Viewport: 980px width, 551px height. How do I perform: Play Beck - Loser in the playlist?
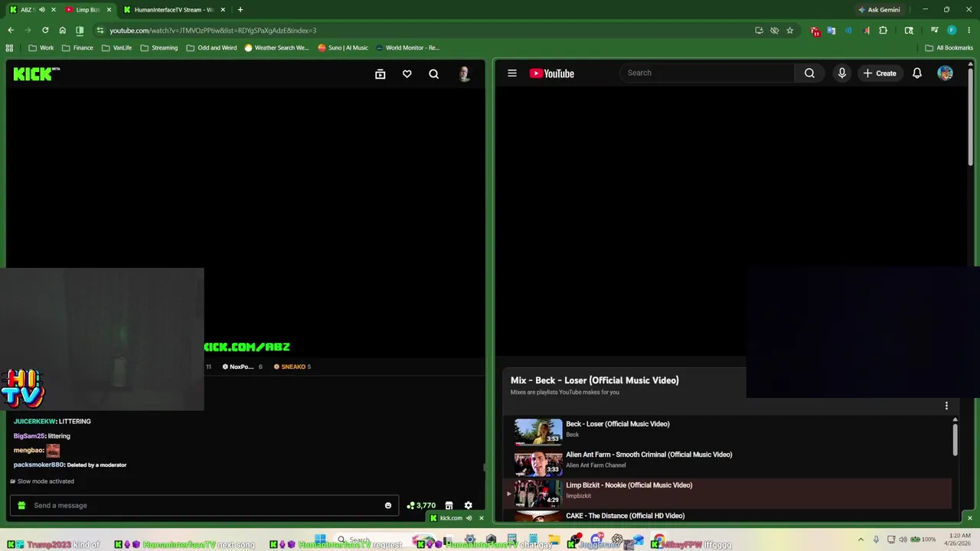point(727,432)
